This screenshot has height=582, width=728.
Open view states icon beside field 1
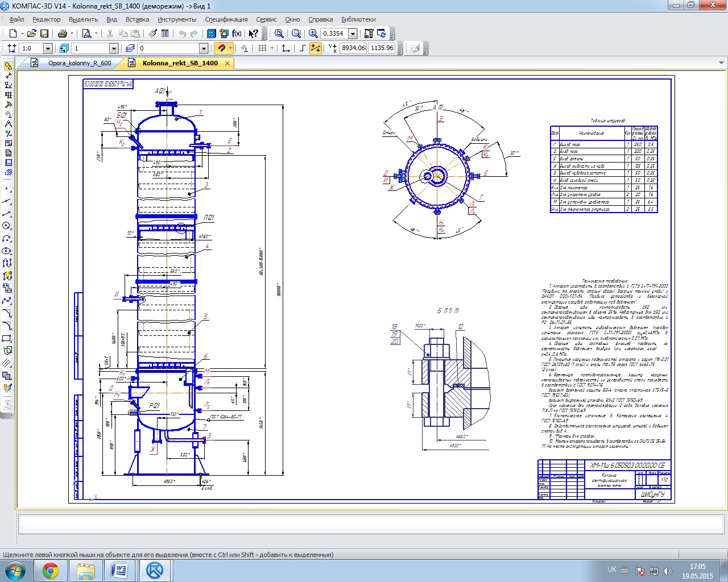pos(64,48)
